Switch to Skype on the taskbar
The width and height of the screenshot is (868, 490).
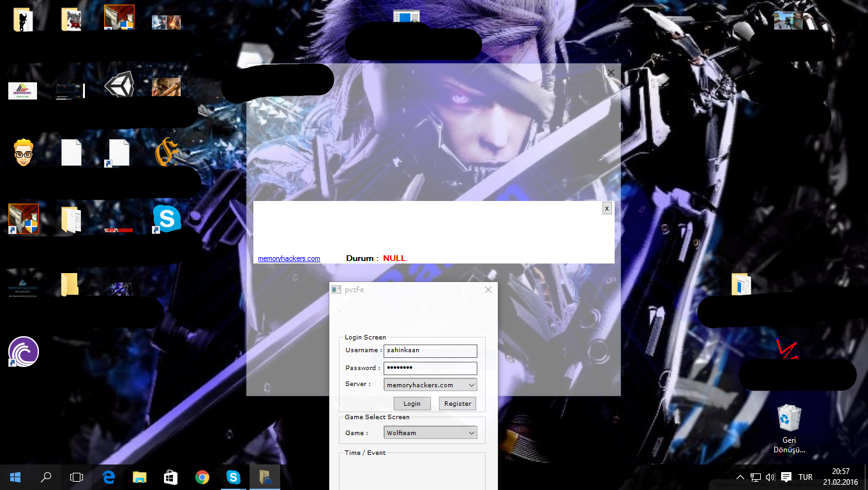point(234,477)
